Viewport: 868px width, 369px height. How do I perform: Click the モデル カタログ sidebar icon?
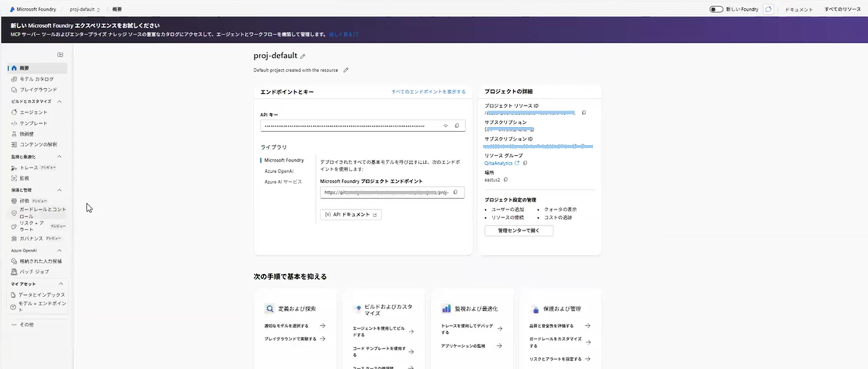(x=14, y=79)
